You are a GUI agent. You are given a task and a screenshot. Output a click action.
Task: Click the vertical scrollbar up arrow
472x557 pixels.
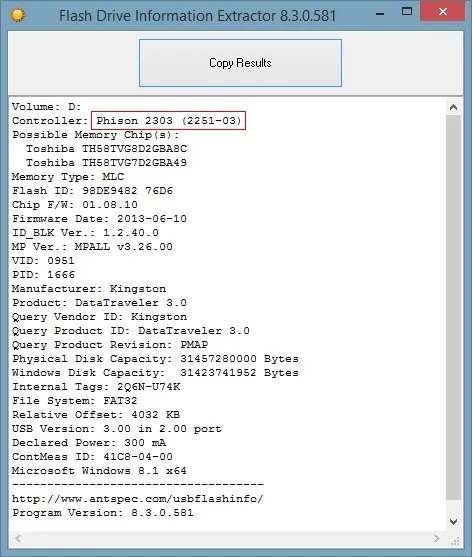coord(453,107)
